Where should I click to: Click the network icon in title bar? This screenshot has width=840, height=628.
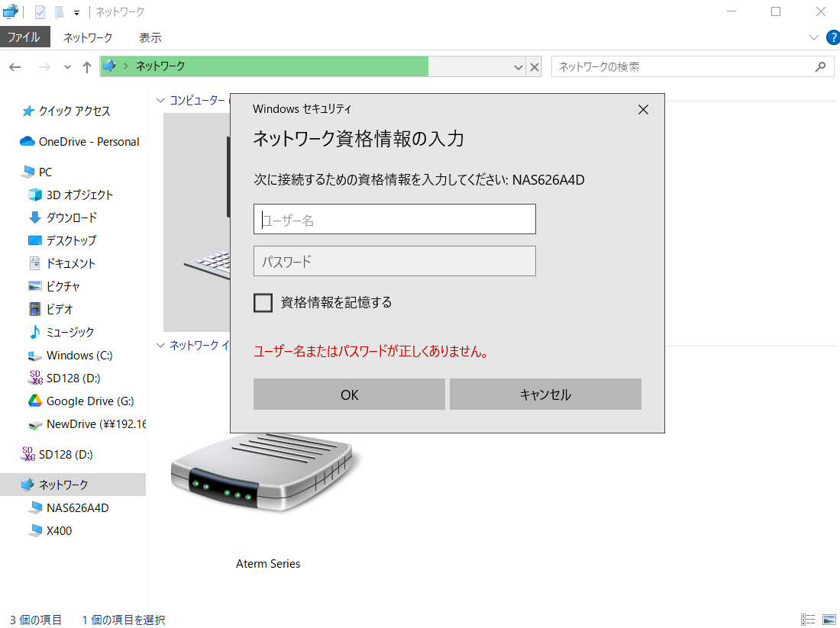pos(10,11)
